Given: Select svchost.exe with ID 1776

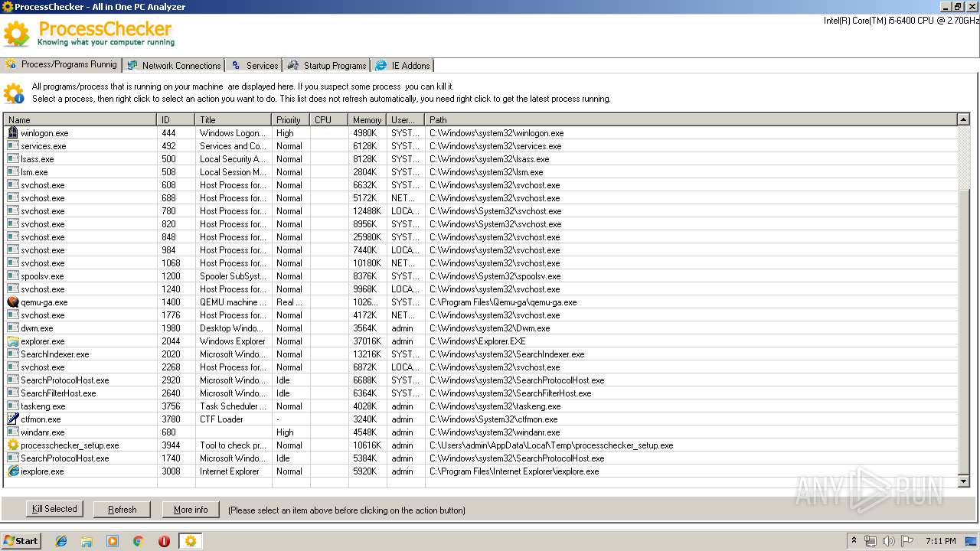Looking at the screenshot, I should 480,315.
